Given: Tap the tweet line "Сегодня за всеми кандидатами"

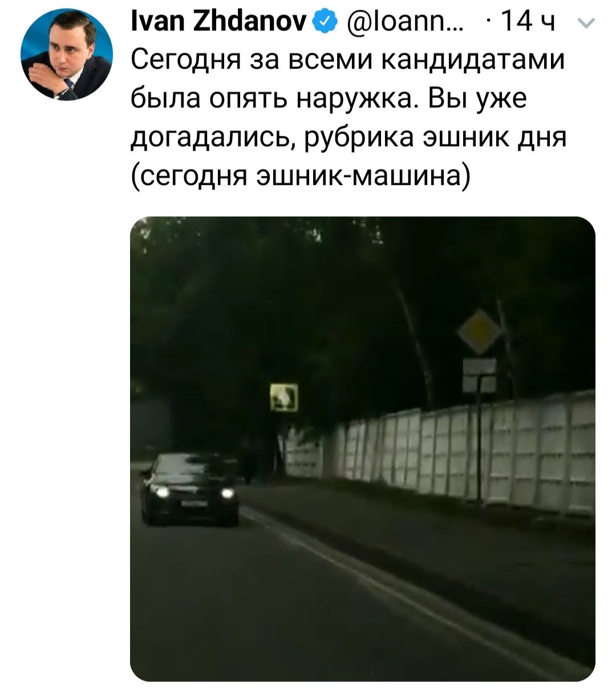Looking at the screenshot, I should point(348,60).
